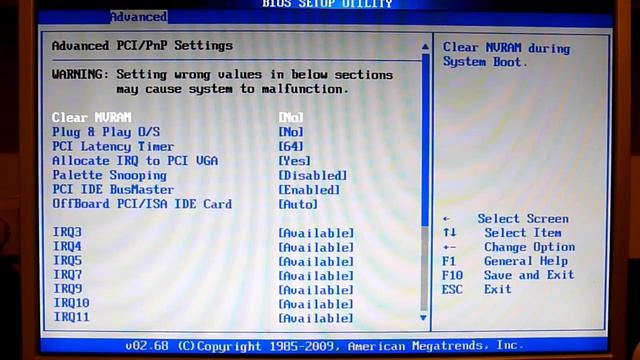Screen dimensions: 640x360
Task: Open the Advanced tab
Action: tap(138, 17)
